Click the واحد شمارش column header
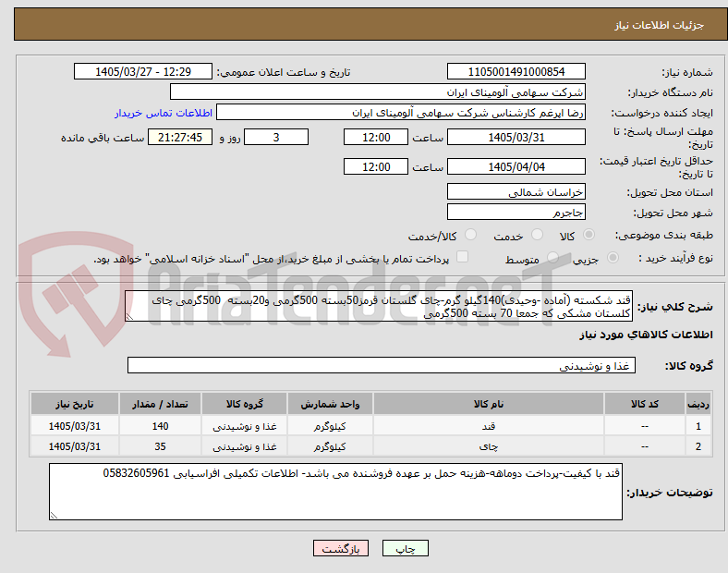 [x=330, y=404]
